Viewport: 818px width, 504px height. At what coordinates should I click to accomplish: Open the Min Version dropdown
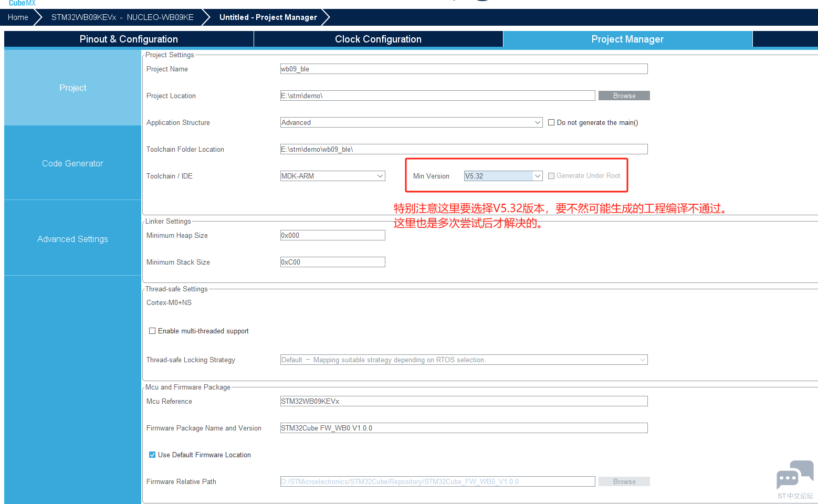tap(503, 176)
